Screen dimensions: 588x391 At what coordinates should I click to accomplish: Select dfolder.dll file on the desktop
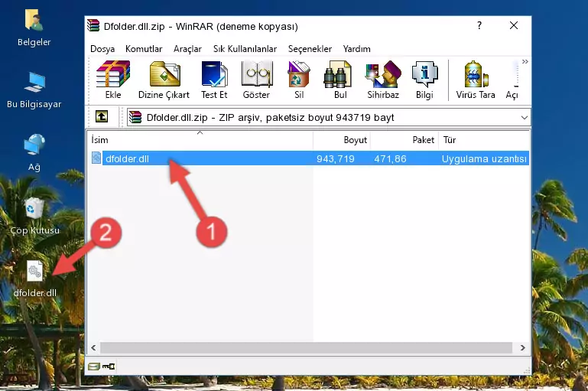[34, 279]
